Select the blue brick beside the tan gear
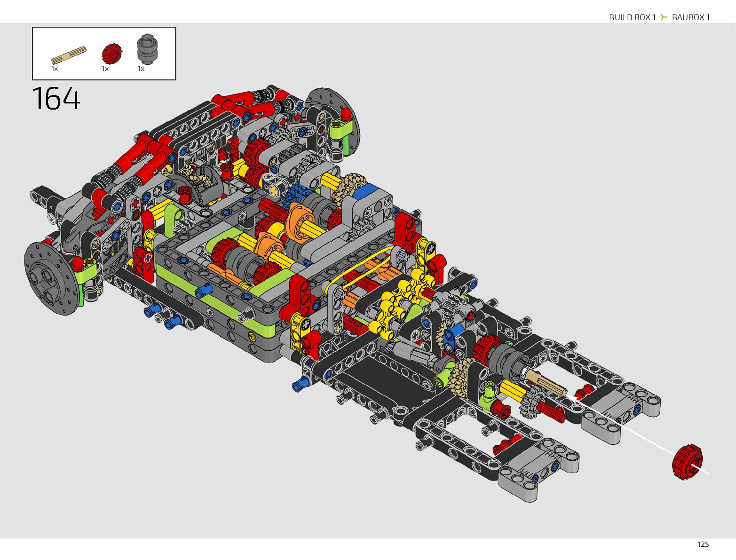The height and width of the screenshot is (560, 736). coord(366,191)
